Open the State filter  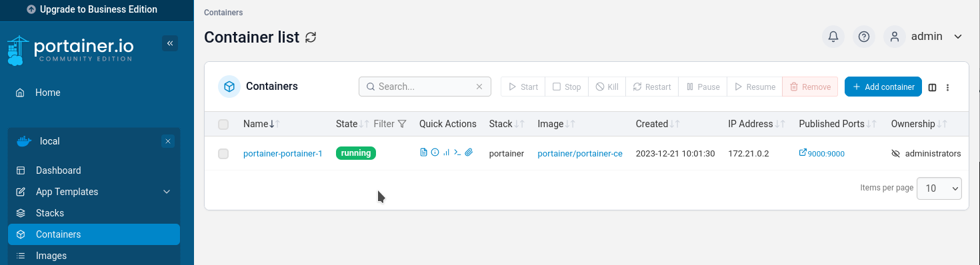(x=390, y=124)
